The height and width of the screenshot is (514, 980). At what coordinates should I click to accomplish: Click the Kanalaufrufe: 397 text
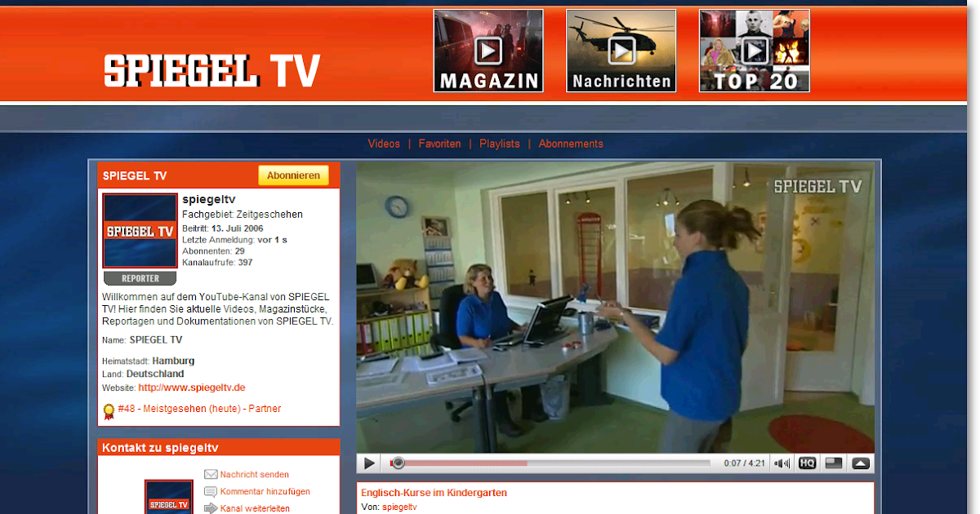coord(217,263)
